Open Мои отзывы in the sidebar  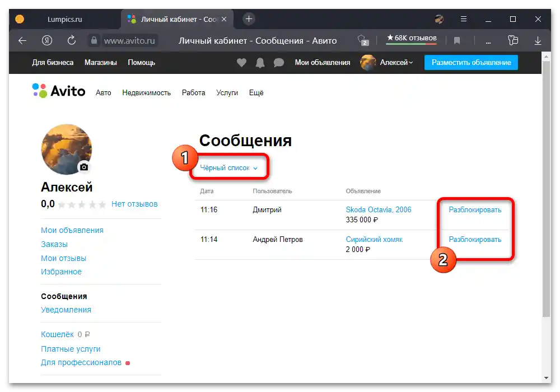(64, 258)
